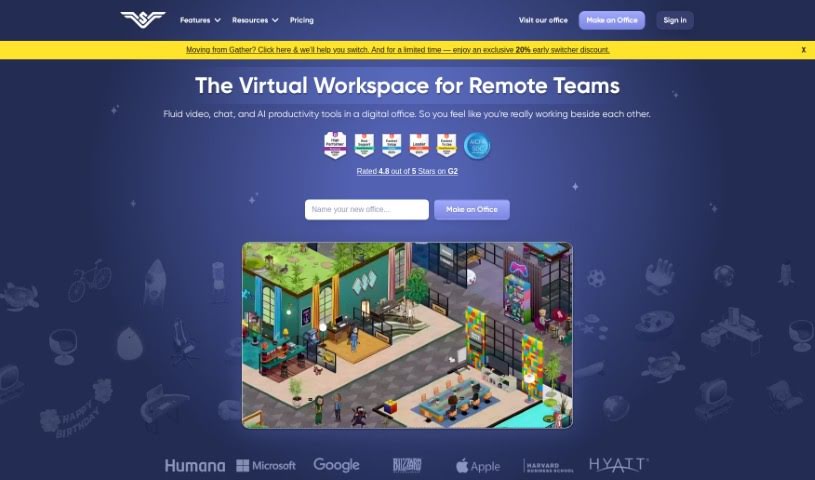Click the G2 badge with the blue ribbon
This screenshot has width=815, height=480.
click(x=391, y=145)
